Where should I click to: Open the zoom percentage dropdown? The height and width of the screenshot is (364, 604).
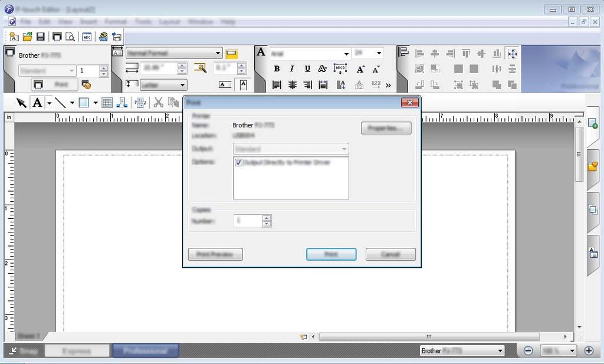coord(572,350)
